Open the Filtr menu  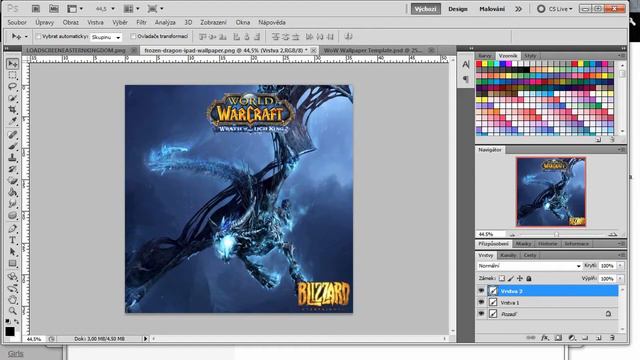tap(141, 22)
